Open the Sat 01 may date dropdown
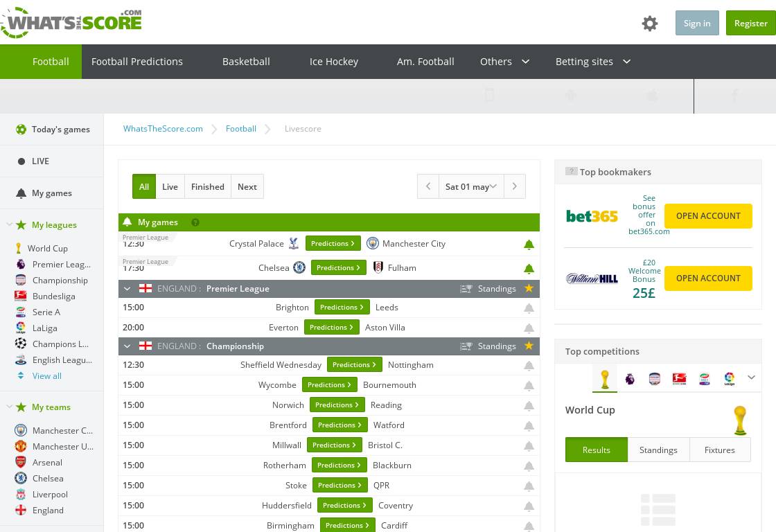The image size is (776, 532). click(471, 186)
